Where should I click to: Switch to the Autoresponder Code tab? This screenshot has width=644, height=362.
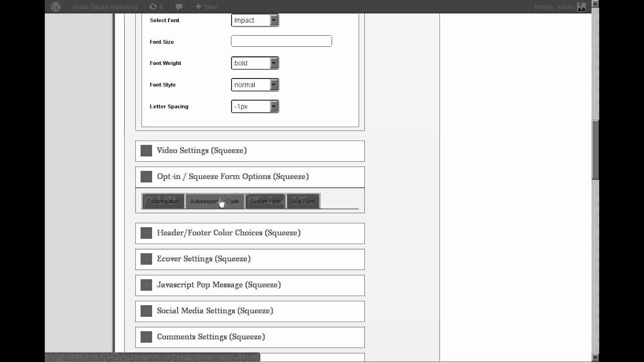coord(215,201)
